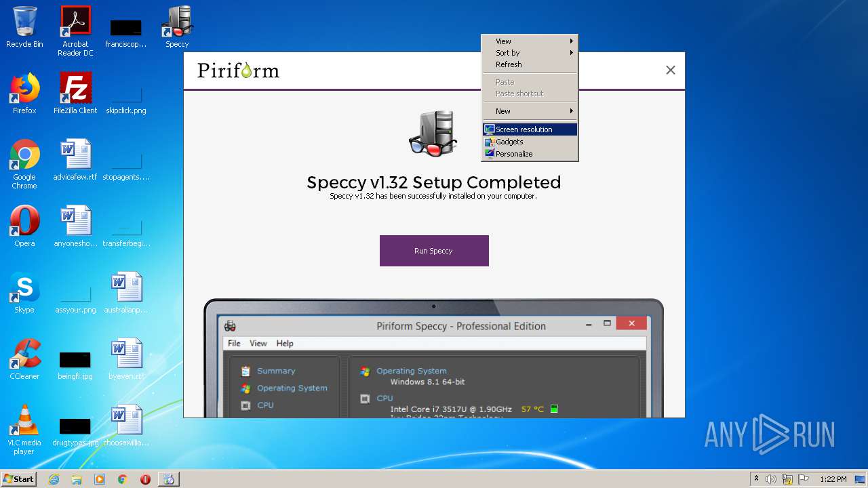Select the VLC media player desktop icon
The image size is (868, 488).
(24, 430)
